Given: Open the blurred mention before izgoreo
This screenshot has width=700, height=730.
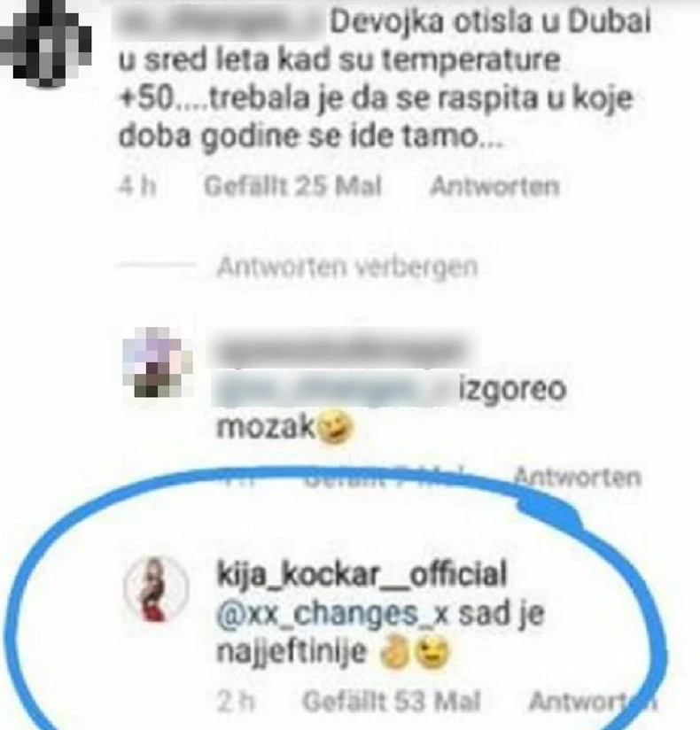Looking at the screenshot, I should coord(333,388).
